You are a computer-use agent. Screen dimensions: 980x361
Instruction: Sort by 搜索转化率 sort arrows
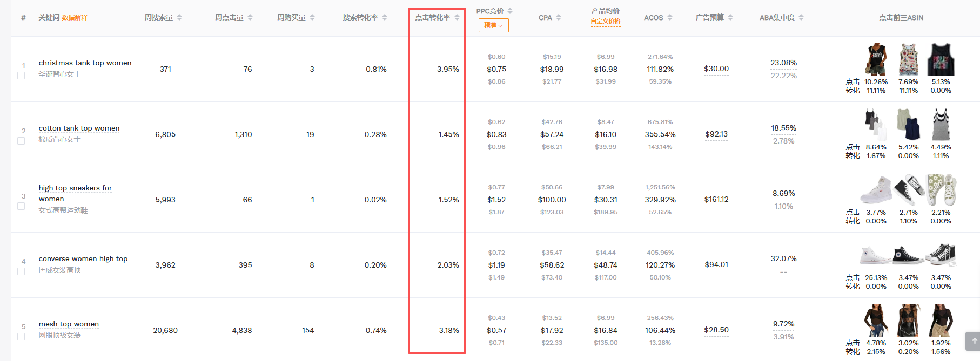(x=385, y=18)
